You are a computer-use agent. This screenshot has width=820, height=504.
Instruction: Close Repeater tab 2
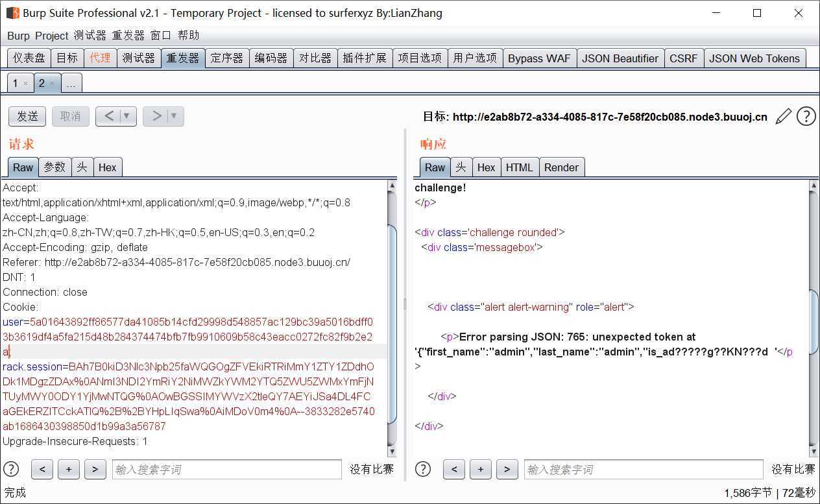52,84
